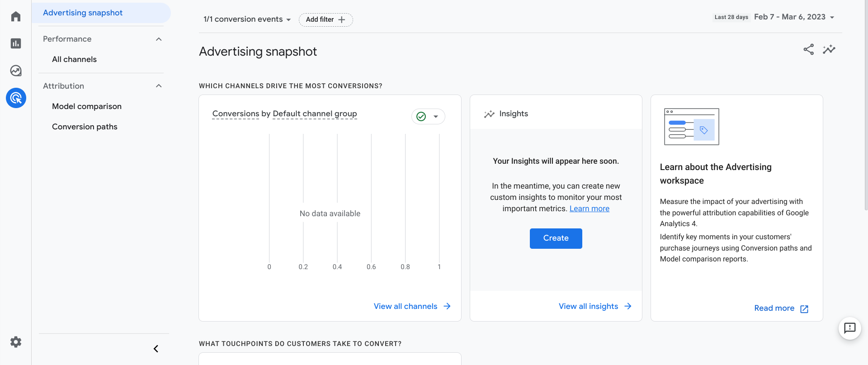Open the feedback icon button
Viewport: 868px width, 365px height.
click(x=849, y=328)
